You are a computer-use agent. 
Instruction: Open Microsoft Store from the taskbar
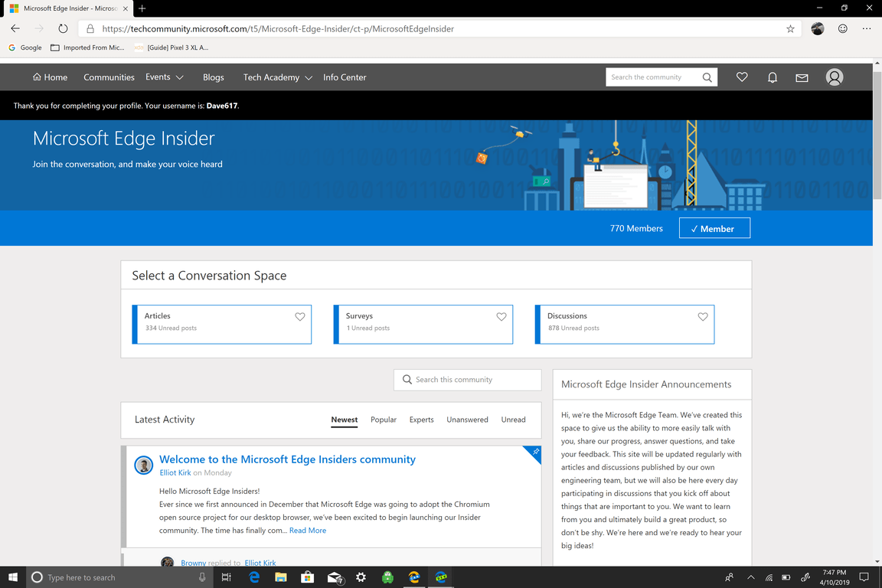[x=307, y=577]
